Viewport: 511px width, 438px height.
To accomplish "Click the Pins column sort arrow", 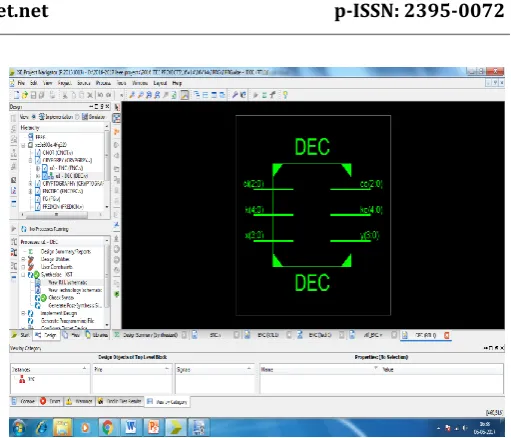I will pos(167,369).
